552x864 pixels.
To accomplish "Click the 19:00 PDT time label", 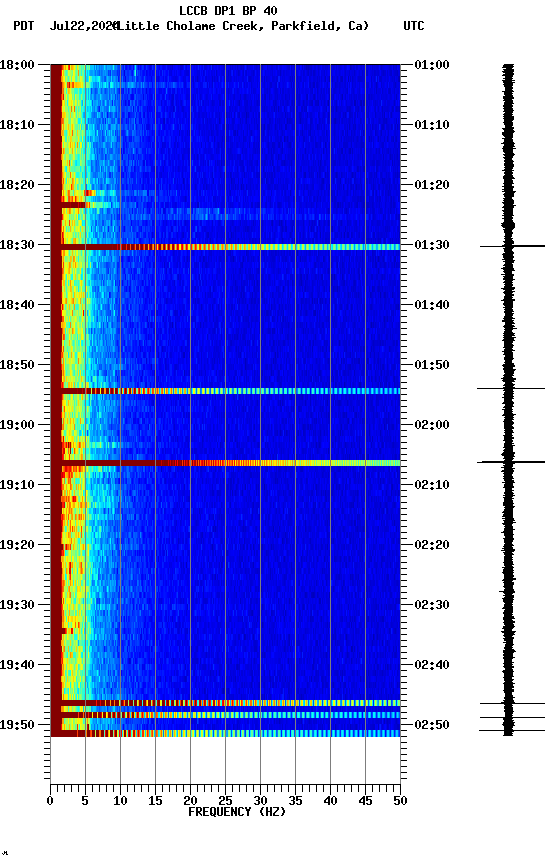I will click(17, 425).
